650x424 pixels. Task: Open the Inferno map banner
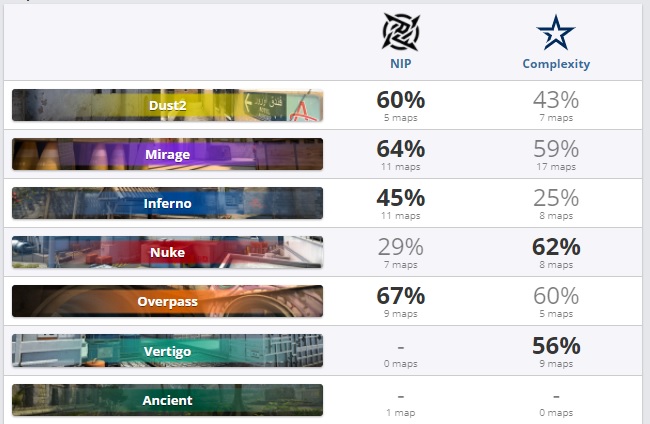pos(168,203)
